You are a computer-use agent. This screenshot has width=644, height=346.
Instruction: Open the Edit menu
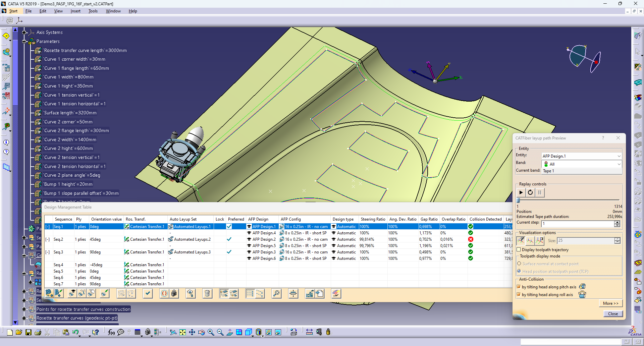[x=43, y=11]
